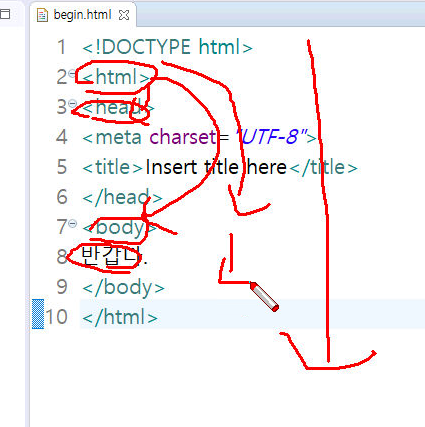Click the closing head tag on line 6
Image resolution: width=425 pixels, height=427 pixels.
click(122, 197)
